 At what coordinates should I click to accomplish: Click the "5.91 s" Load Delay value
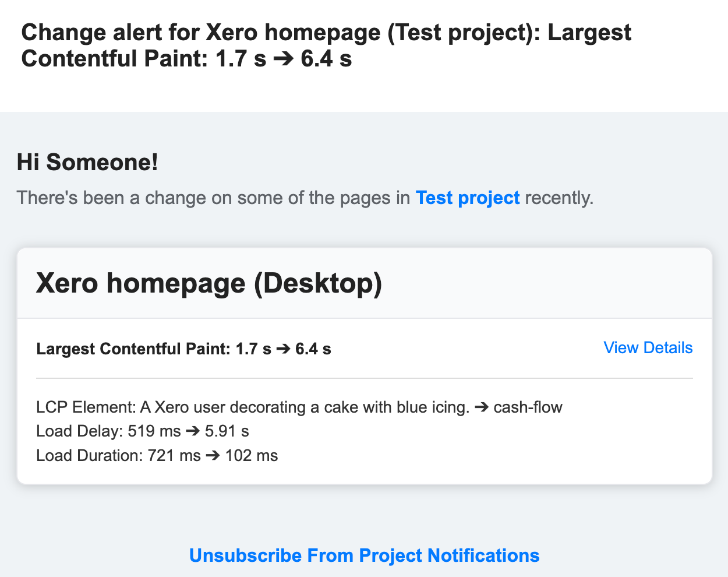[x=227, y=431]
